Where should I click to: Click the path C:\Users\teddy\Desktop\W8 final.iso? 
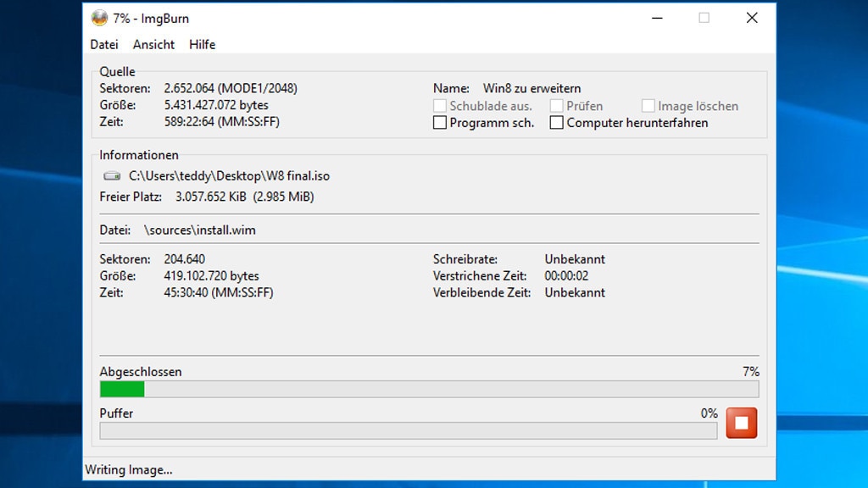(x=229, y=176)
